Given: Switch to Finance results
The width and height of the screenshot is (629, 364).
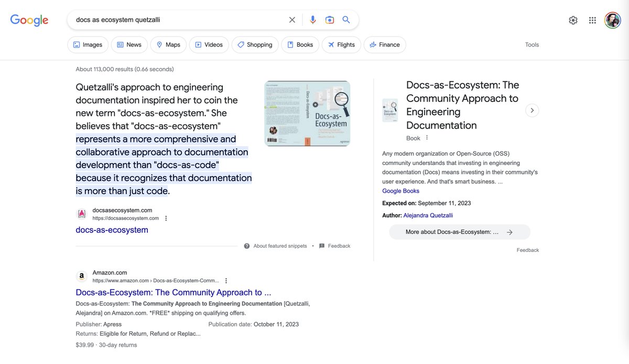Looking at the screenshot, I should (x=385, y=45).
